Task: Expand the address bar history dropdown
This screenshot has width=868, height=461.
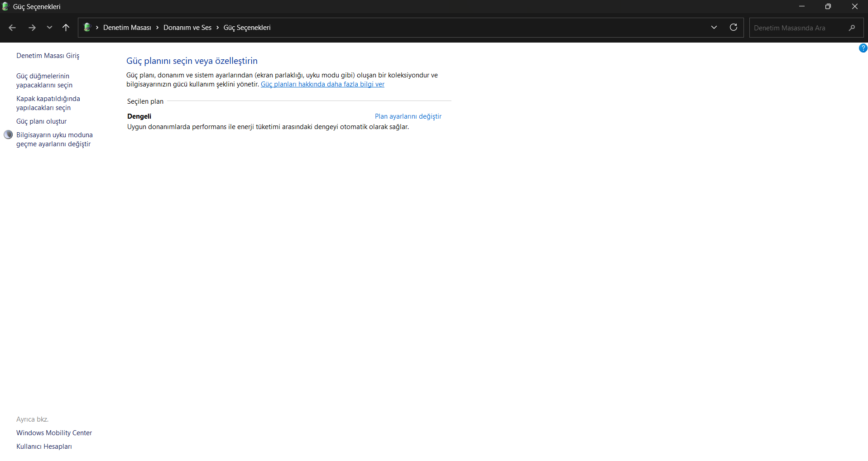Action: 714,27
